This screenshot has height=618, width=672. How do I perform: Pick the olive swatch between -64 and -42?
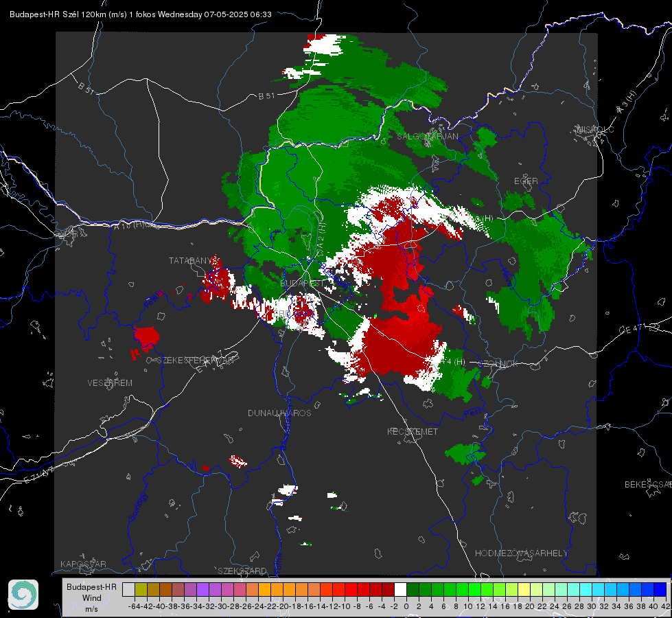pyautogui.click(x=141, y=589)
